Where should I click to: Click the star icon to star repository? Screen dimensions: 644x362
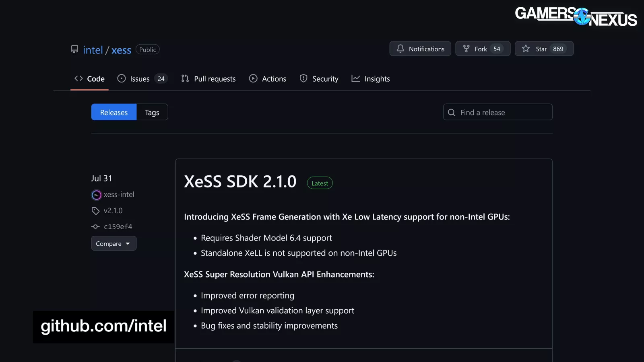click(526, 49)
